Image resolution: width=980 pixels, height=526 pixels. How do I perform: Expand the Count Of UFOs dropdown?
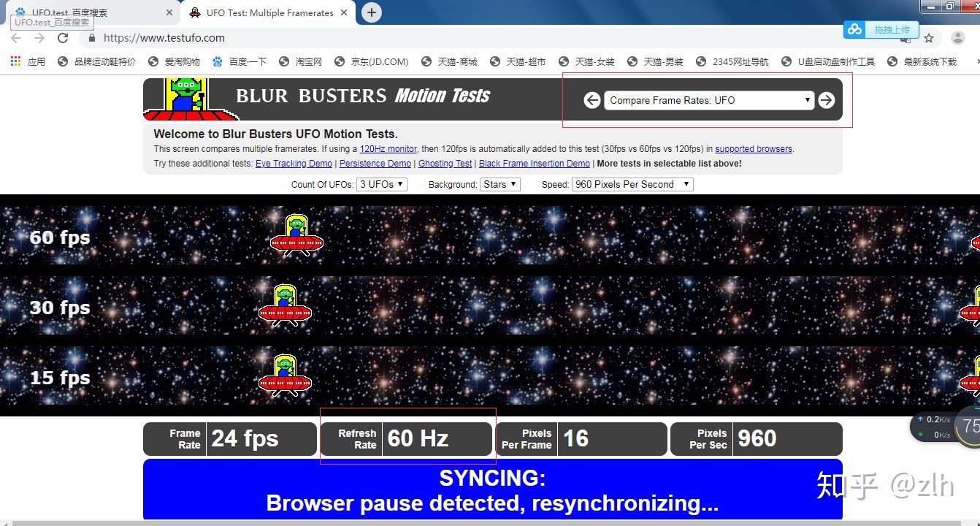pyautogui.click(x=382, y=184)
